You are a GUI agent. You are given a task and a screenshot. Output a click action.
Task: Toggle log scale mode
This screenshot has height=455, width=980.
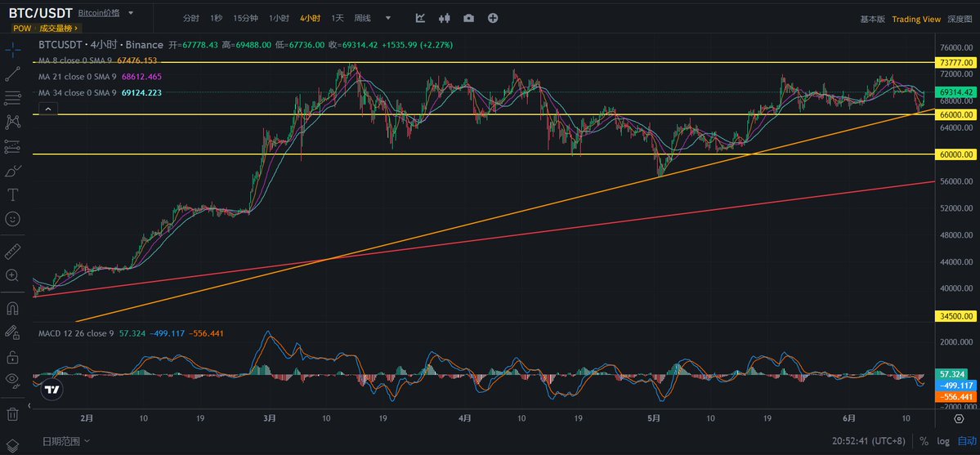943,440
